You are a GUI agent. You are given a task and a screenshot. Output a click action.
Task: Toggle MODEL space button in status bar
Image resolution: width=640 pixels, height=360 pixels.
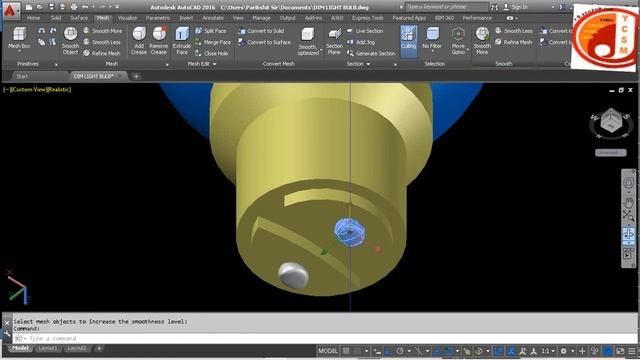click(328, 351)
